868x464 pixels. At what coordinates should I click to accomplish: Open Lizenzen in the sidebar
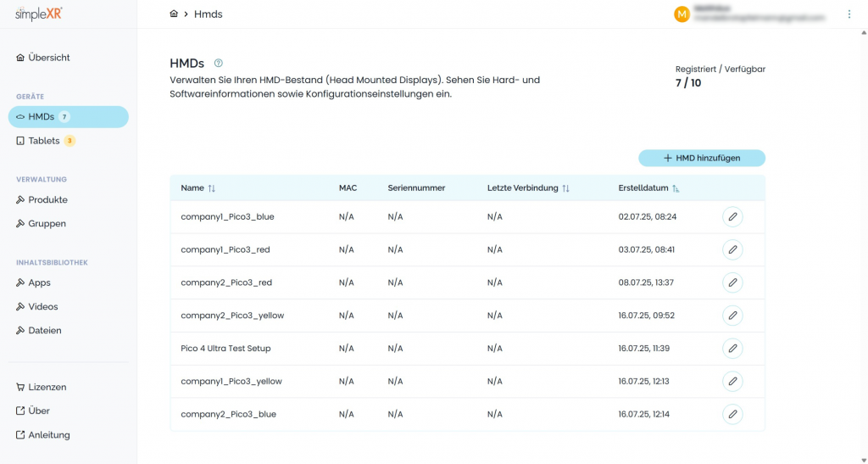[x=47, y=387]
